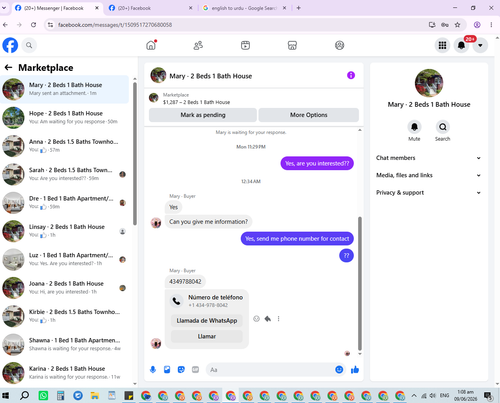
Task: Open emoji picker in message box
Action: point(339,369)
